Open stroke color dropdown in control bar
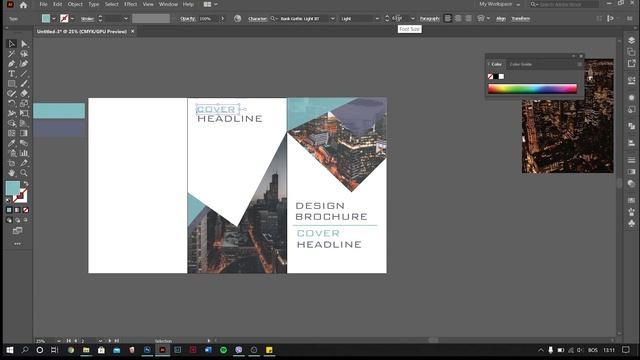The height and width of the screenshot is (360, 640). tap(72, 18)
